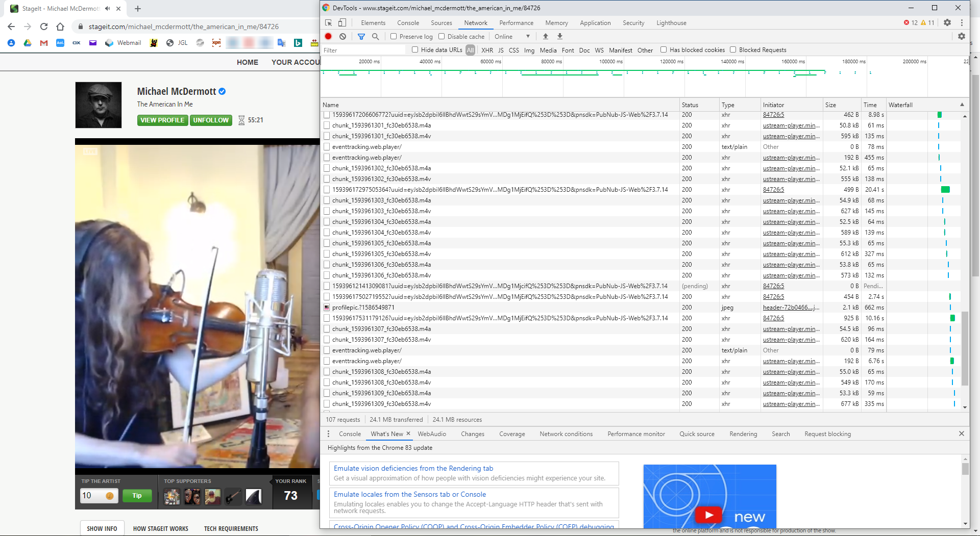Screen dimensions: 980x536
Task: Click the green VIEW PROFILE button
Action: (162, 120)
